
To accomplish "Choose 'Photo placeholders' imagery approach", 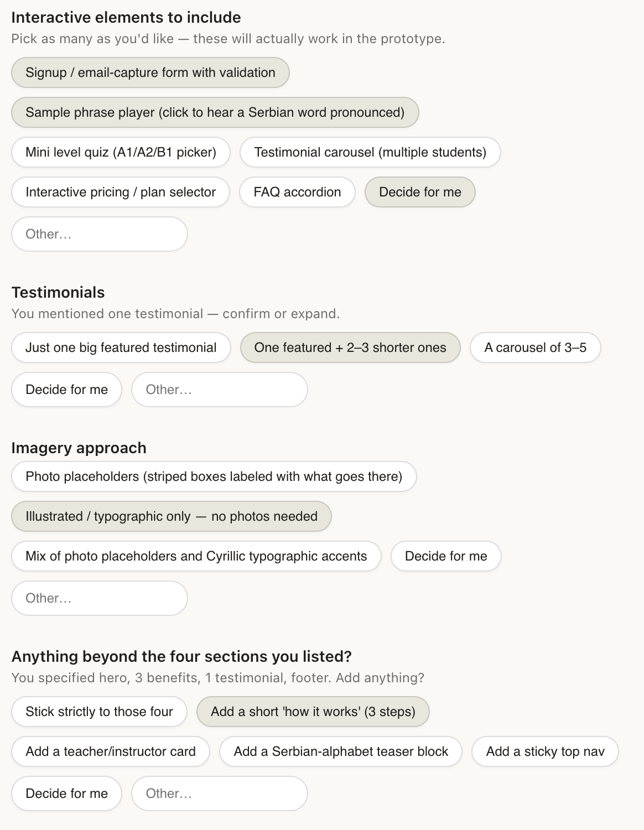I will (214, 476).
